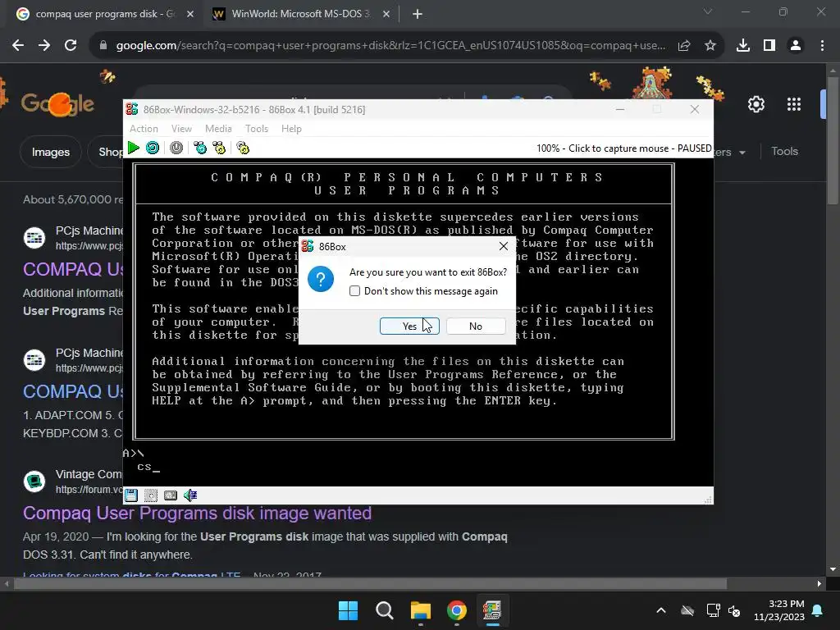This screenshot has width=840, height=630.
Task: Cancel exit by clicking No
Action: coord(476,326)
